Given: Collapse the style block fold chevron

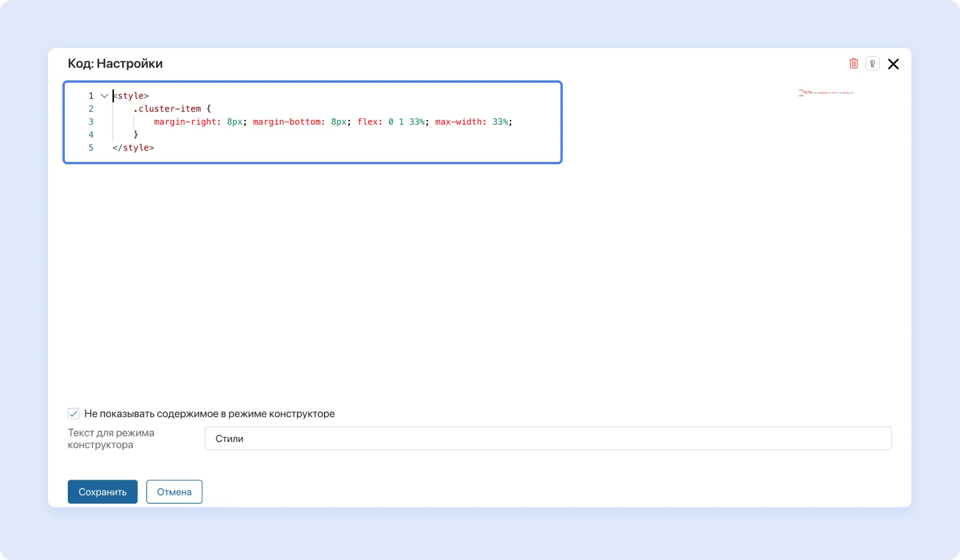Looking at the screenshot, I should tap(104, 96).
